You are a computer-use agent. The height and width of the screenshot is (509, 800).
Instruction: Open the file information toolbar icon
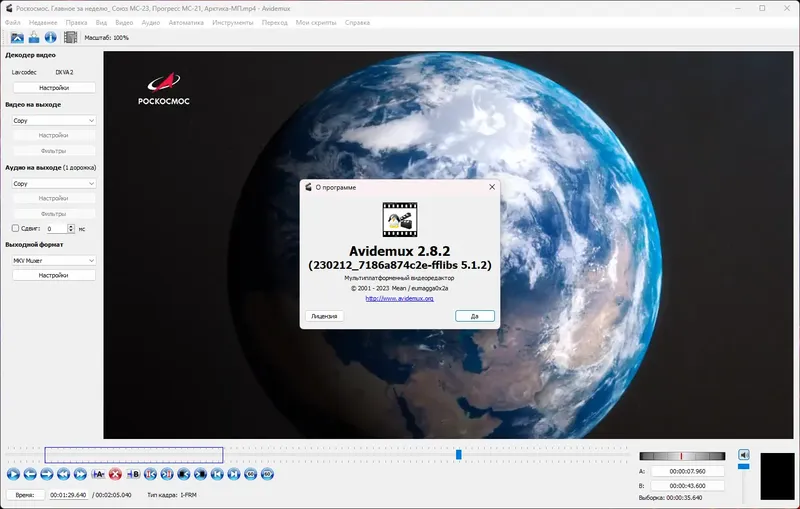tap(51, 37)
